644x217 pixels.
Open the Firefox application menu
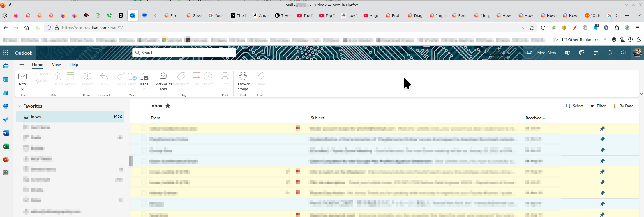coord(638,28)
